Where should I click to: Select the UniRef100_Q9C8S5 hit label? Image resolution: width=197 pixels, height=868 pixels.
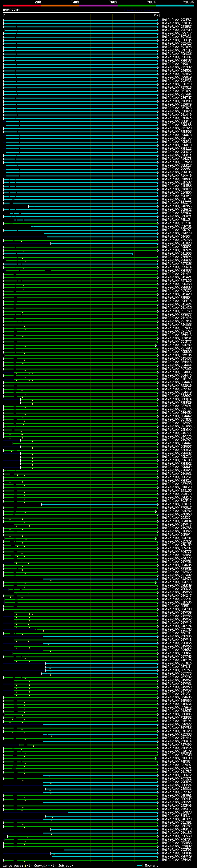(x=177, y=643)
